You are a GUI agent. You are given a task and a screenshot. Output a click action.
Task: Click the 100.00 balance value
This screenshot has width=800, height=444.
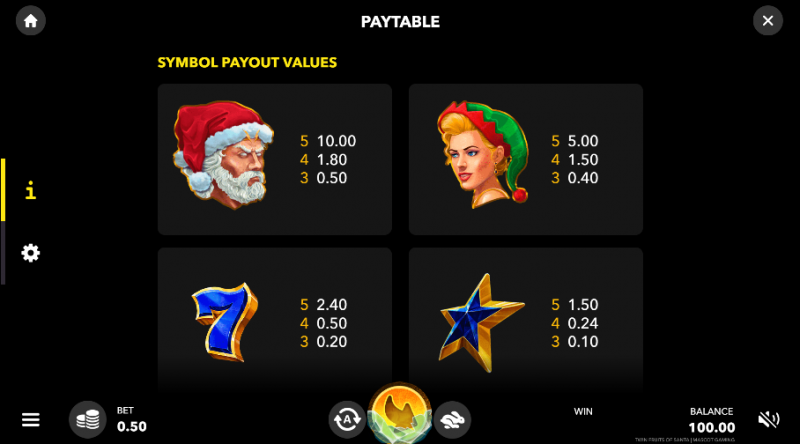click(712, 428)
